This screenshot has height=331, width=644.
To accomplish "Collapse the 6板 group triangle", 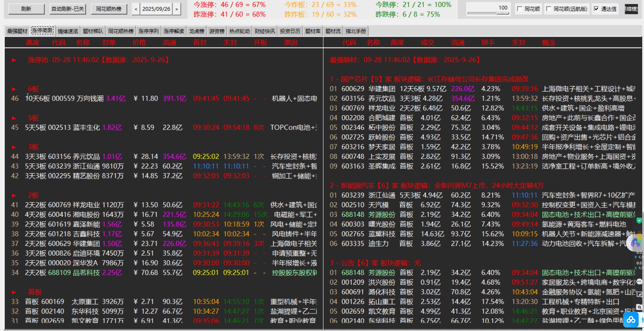I will 14,89.
